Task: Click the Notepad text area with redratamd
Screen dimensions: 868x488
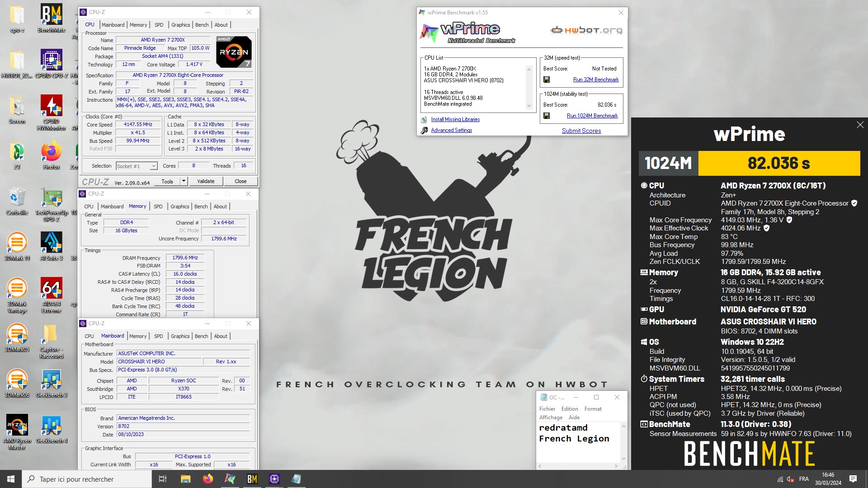Action: click(578, 442)
